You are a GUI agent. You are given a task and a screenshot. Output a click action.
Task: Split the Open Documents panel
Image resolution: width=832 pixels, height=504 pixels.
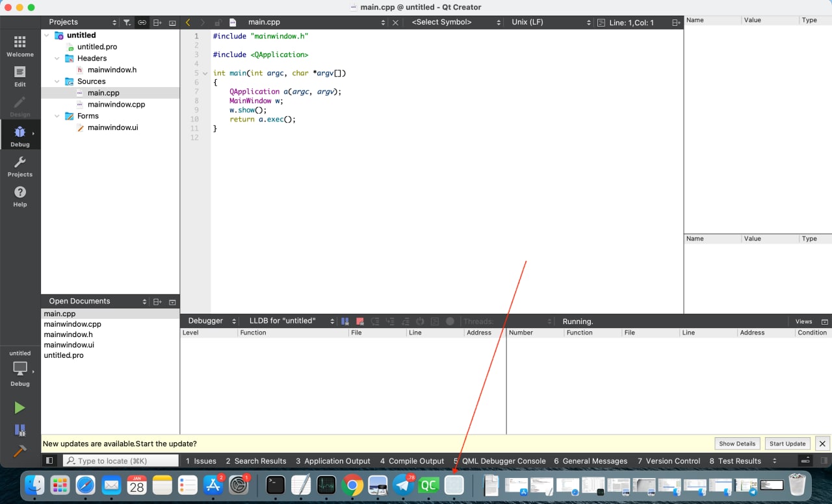click(x=157, y=301)
